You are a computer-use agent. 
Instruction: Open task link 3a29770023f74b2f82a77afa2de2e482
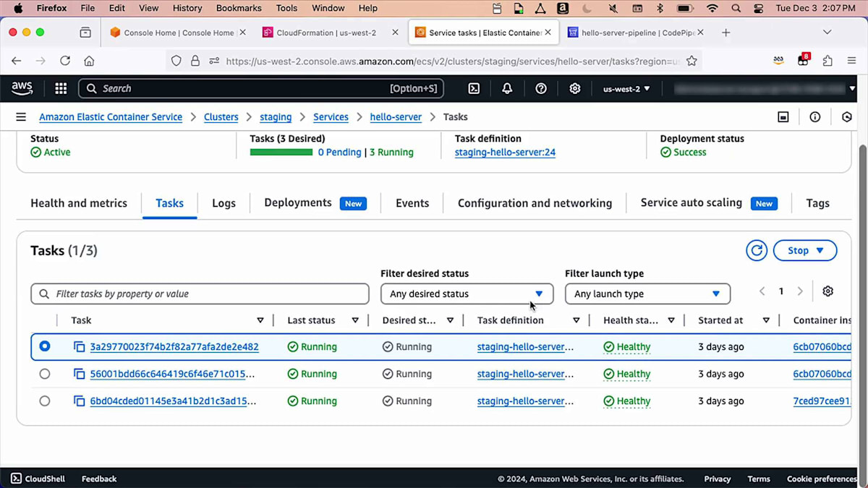pyautogui.click(x=174, y=347)
